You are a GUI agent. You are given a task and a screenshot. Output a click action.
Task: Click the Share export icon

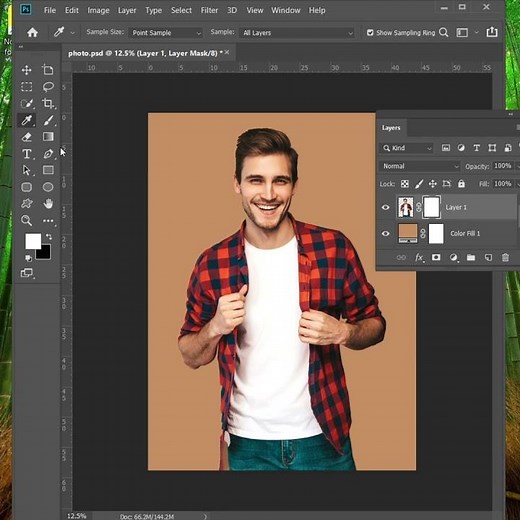coord(492,32)
